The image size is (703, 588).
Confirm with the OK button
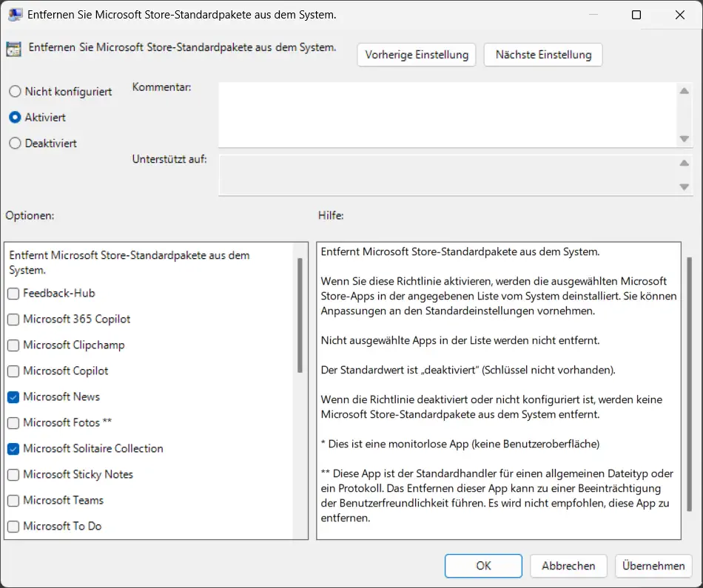click(x=483, y=566)
